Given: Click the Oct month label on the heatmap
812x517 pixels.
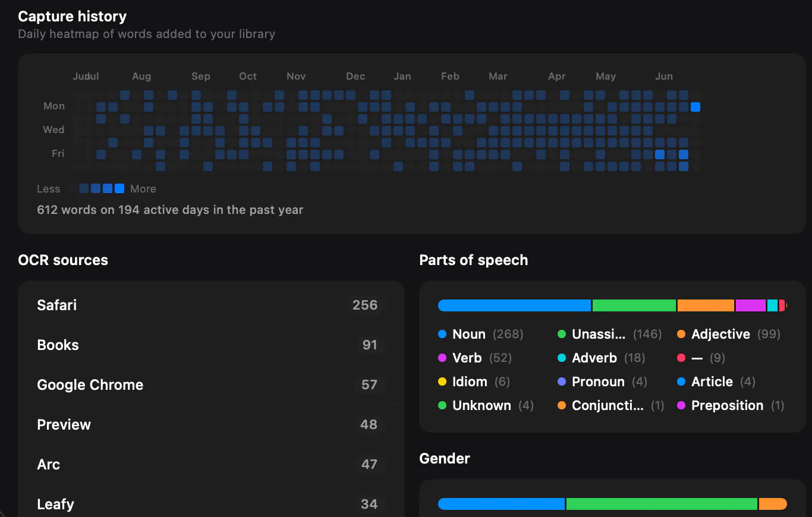Looking at the screenshot, I should point(248,76).
